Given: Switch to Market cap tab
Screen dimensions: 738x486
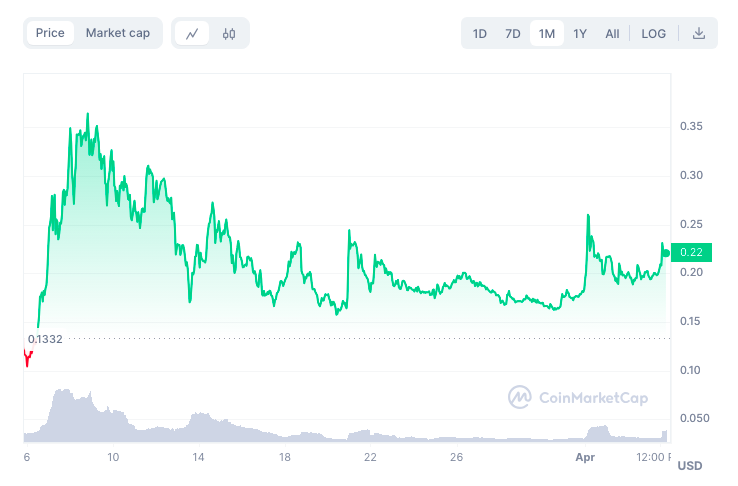Looking at the screenshot, I should (118, 33).
